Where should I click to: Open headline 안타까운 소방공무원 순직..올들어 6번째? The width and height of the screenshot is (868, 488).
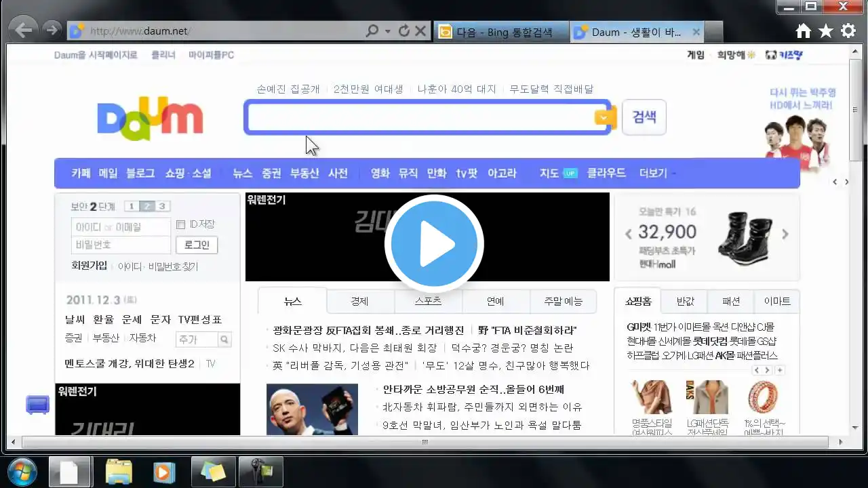tap(473, 389)
